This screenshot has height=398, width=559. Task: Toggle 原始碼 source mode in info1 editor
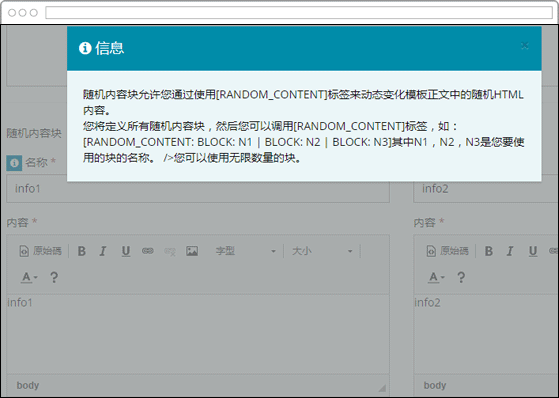point(40,251)
